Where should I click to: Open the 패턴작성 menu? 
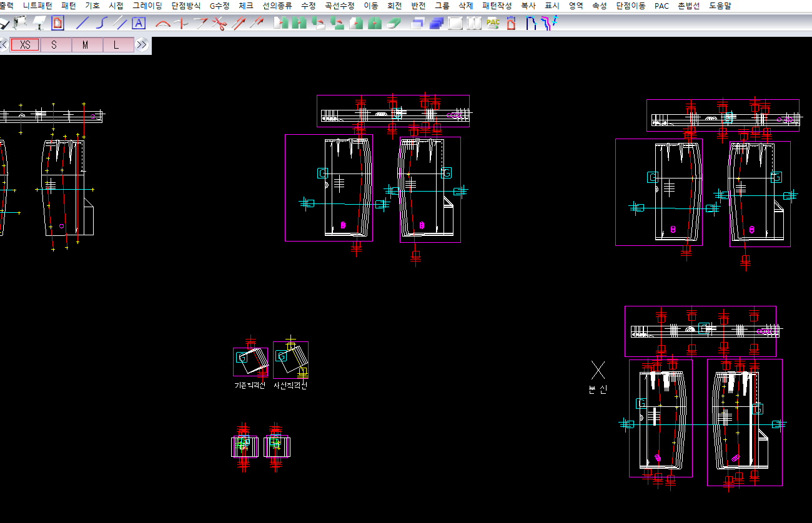pyautogui.click(x=497, y=6)
